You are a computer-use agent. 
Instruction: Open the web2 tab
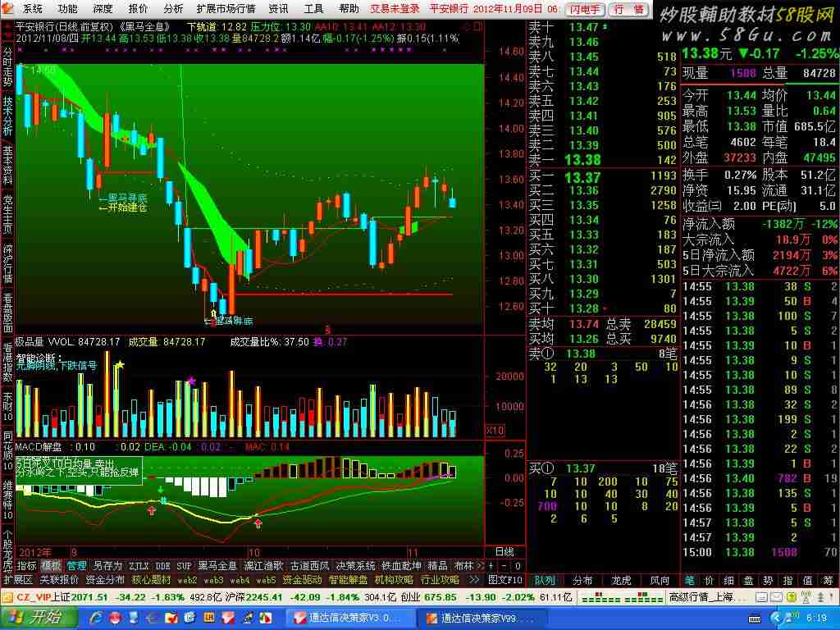[x=188, y=580]
